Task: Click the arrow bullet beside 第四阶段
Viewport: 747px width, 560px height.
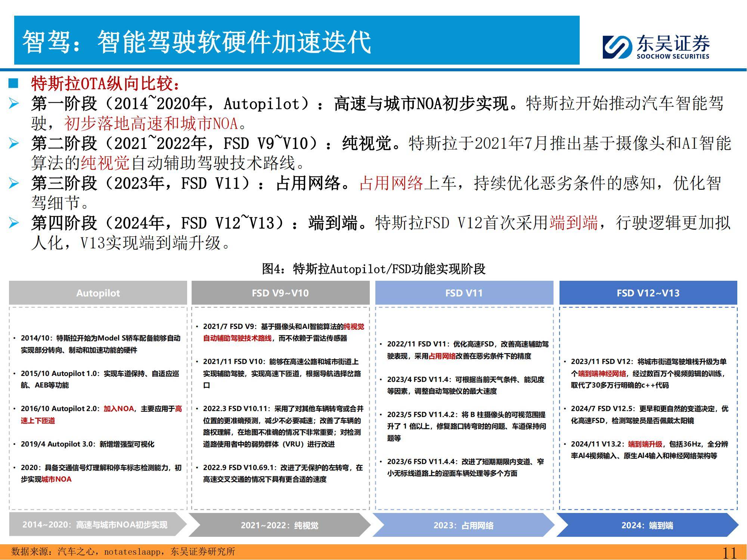Action: coord(14,223)
